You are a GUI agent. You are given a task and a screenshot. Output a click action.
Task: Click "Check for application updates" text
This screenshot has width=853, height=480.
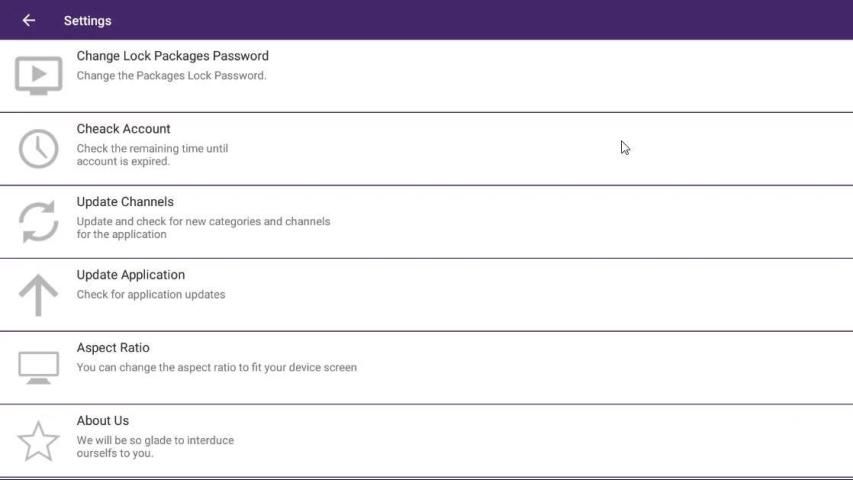tap(150, 294)
